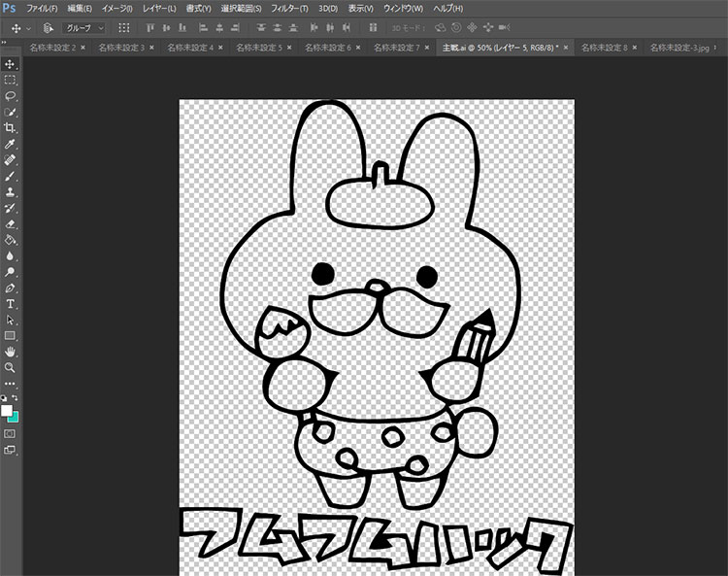Expand the tools panel double-arrow
This screenshot has height=576, width=728.
point(4,43)
